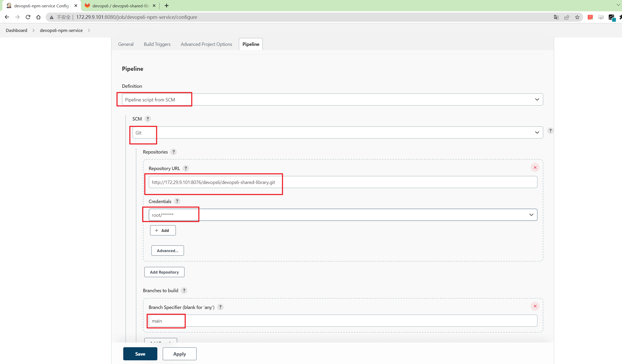Click the browser forward arrow
Screen dimensions: 622x364
[x=17, y=17]
